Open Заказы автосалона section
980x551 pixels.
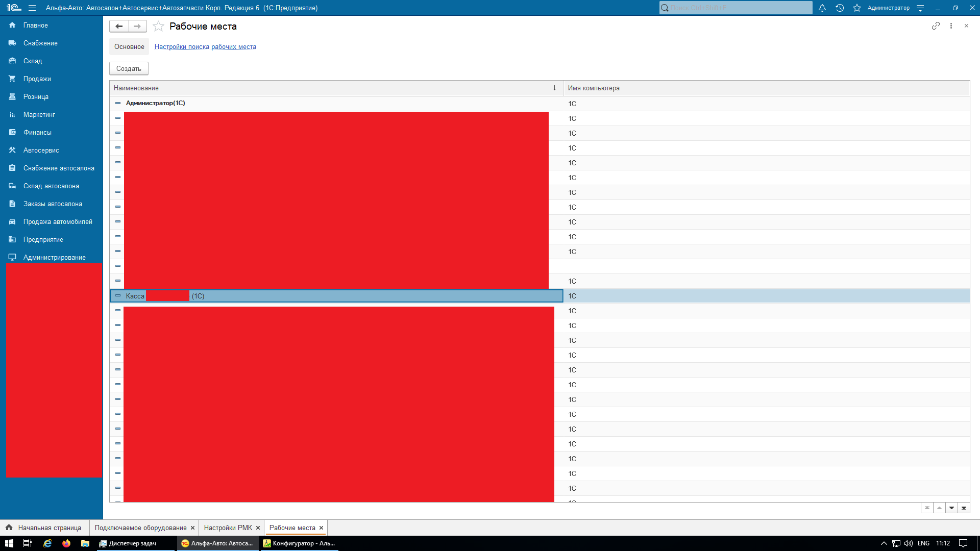(53, 204)
